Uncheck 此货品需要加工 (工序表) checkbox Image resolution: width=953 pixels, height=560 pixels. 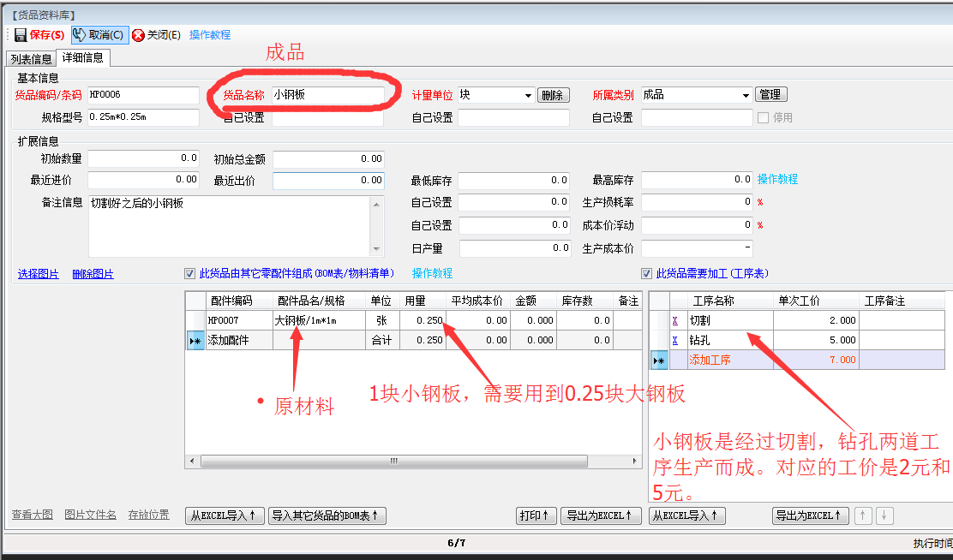[x=647, y=274]
